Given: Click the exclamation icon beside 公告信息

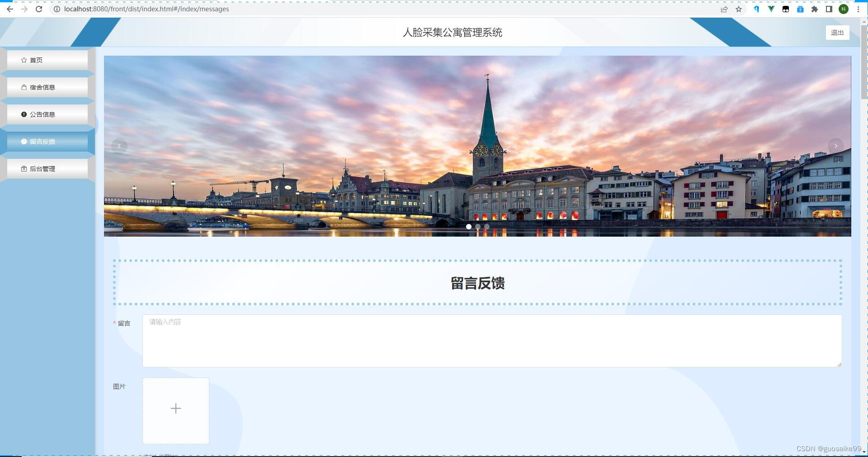Looking at the screenshot, I should coord(24,114).
